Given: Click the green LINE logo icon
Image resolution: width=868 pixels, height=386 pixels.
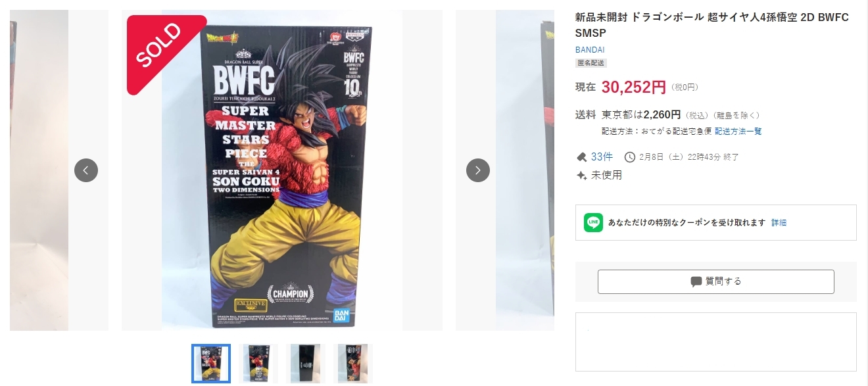Looking at the screenshot, I should 593,222.
